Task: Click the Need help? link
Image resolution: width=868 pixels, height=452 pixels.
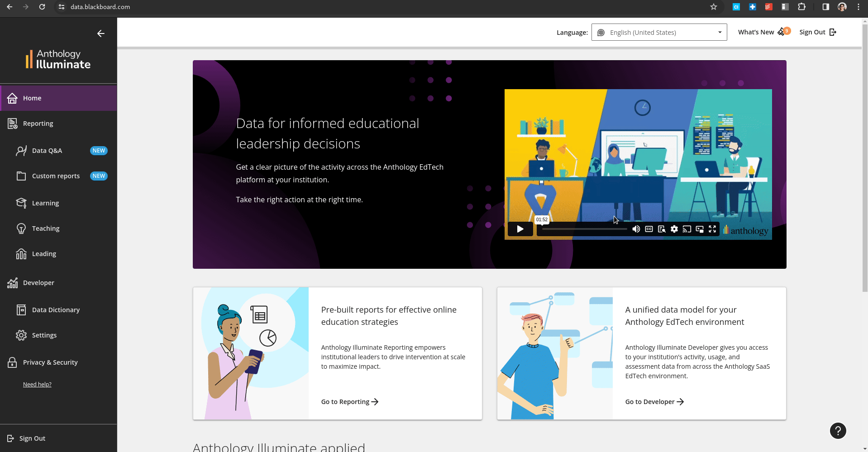Action: coord(37,385)
